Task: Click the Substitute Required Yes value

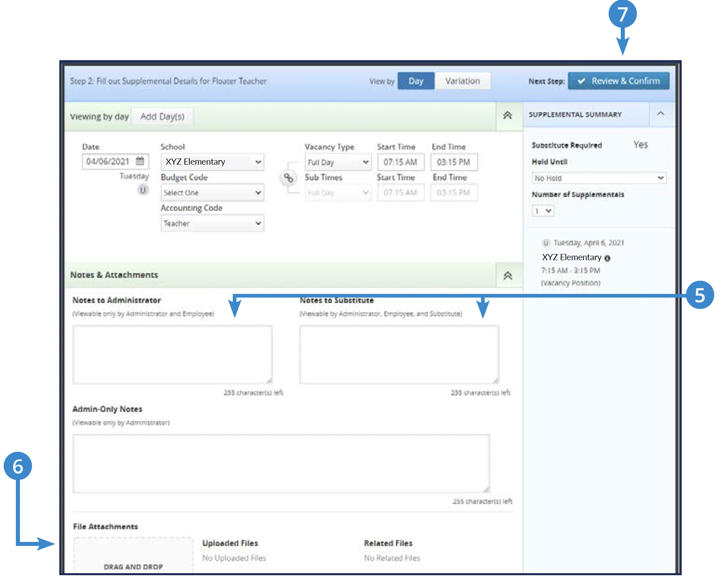Action: click(641, 145)
